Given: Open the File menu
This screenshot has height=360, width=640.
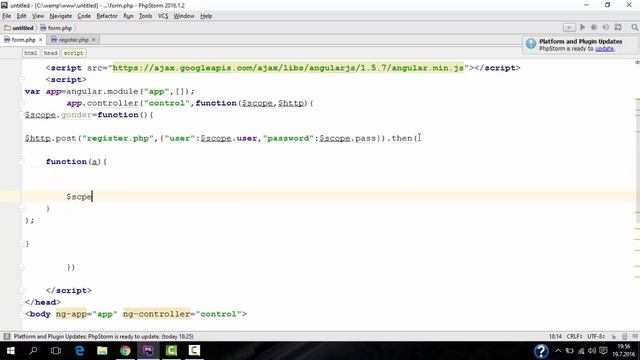Looking at the screenshot, I should click(7, 16).
